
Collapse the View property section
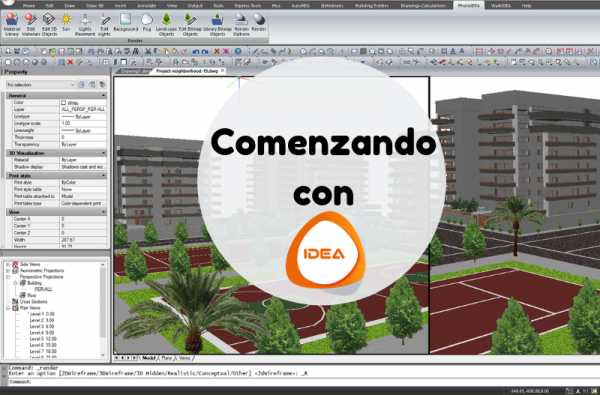click(103, 212)
